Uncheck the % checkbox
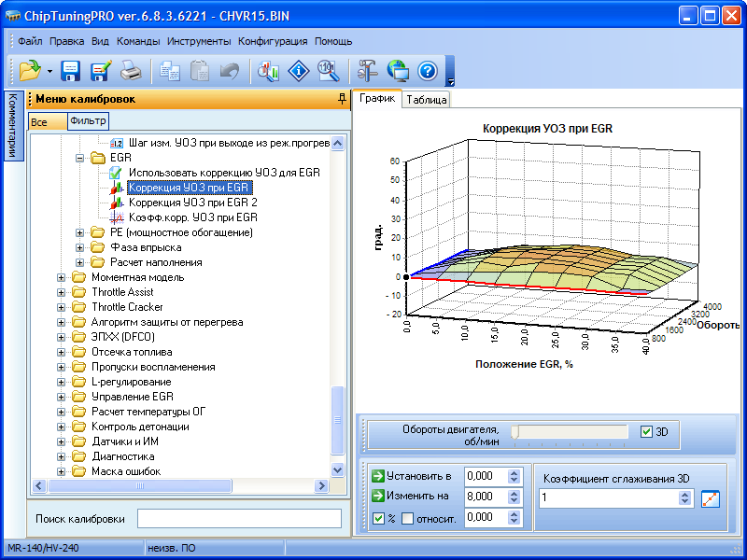Viewport: 747px width, 560px height. (x=378, y=518)
